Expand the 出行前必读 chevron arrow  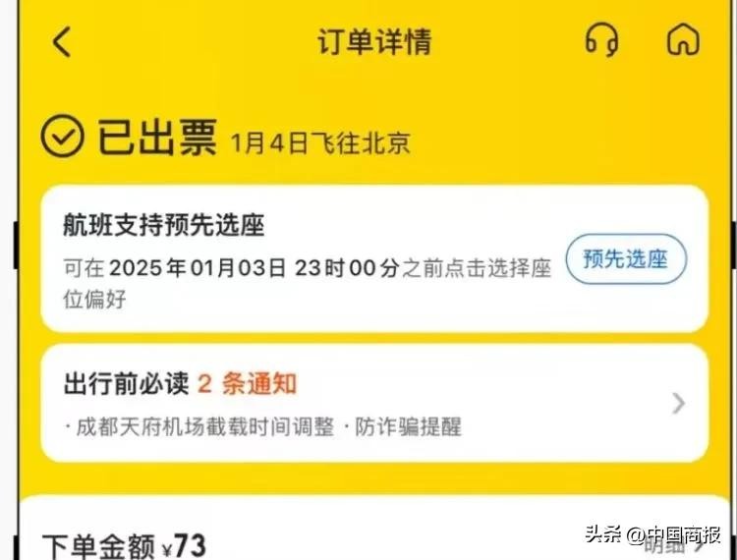[x=678, y=403]
